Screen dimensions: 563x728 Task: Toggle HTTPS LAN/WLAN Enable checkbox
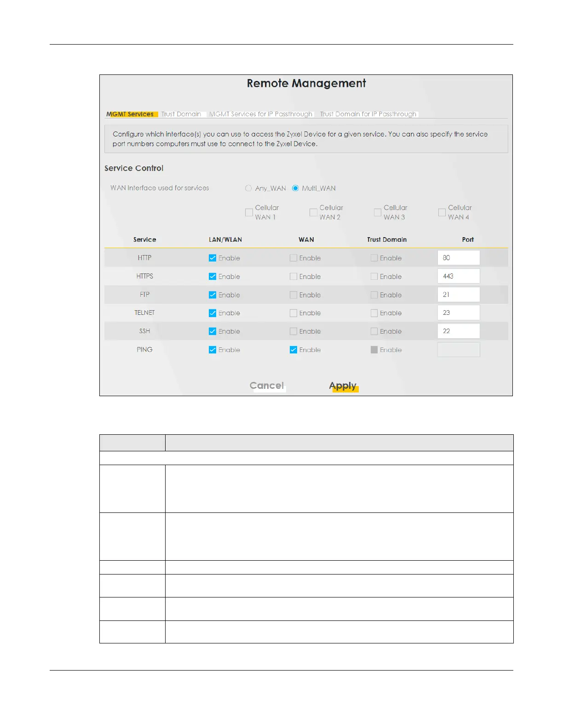(213, 276)
